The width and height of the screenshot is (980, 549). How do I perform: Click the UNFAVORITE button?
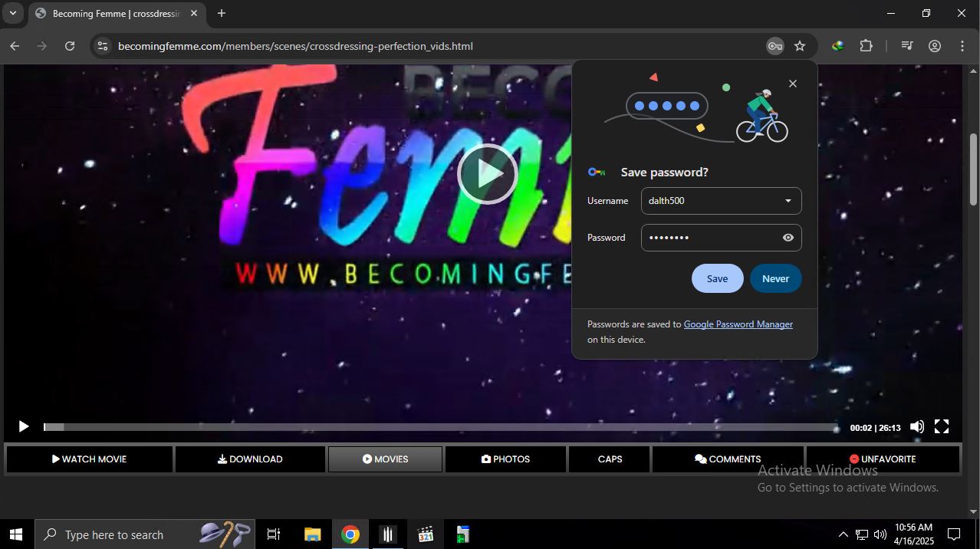(x=883, y=459)
